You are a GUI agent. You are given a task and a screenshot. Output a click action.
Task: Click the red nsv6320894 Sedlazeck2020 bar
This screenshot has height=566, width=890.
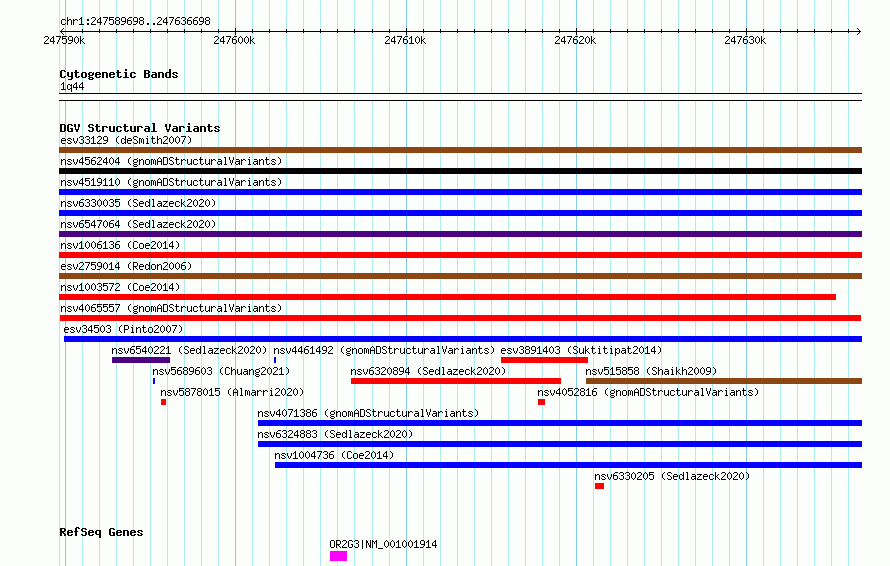(x=456, y=381)
